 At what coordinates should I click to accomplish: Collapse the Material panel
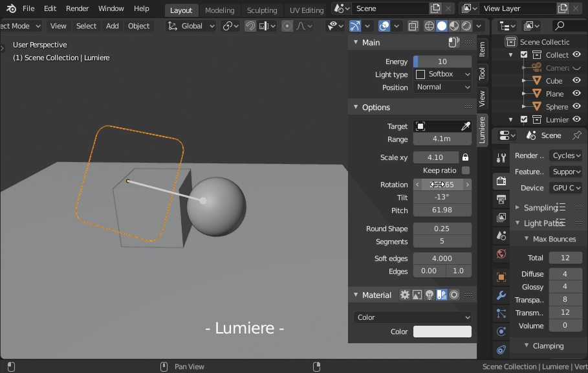click(356, 295)
